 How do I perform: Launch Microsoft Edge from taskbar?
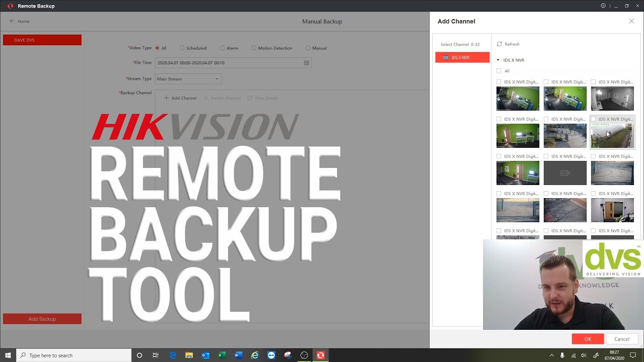(173, 355)
